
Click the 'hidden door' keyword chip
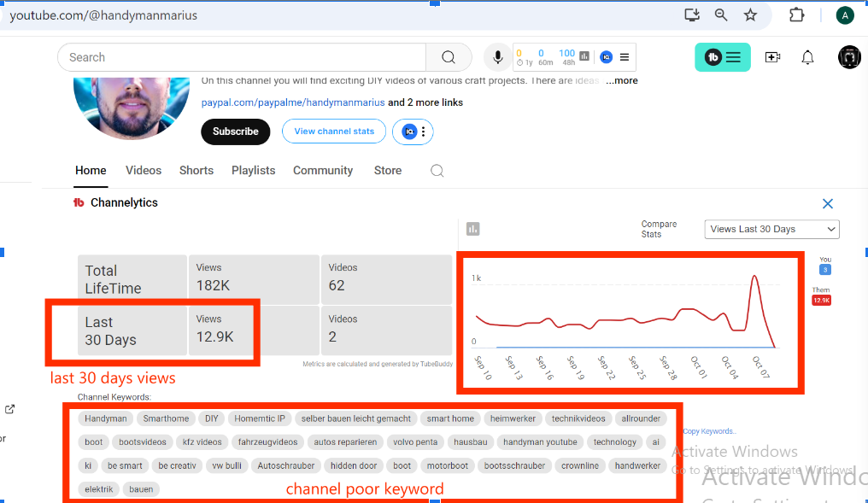coord(354,466)
